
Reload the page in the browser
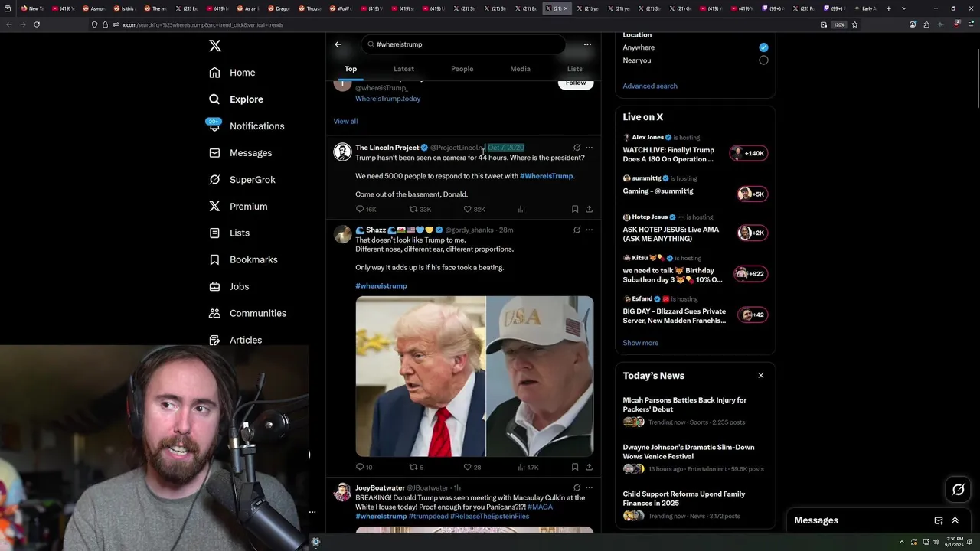(x=37, y=24)
